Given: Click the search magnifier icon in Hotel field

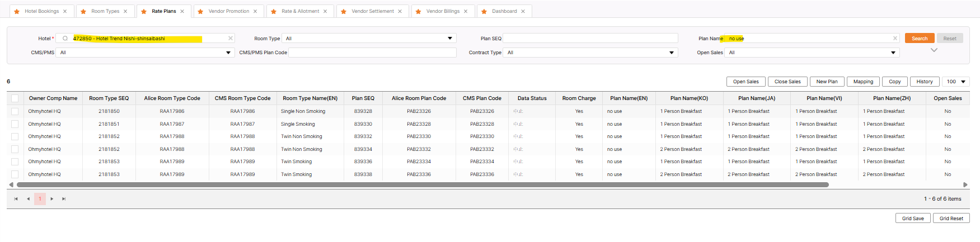Looking at the screenshot, I should (x=65, y=39).
